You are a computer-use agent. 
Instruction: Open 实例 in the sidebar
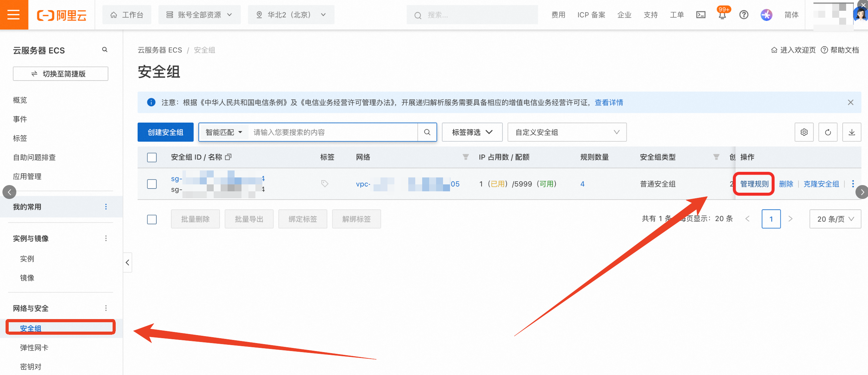pos(27,259)
